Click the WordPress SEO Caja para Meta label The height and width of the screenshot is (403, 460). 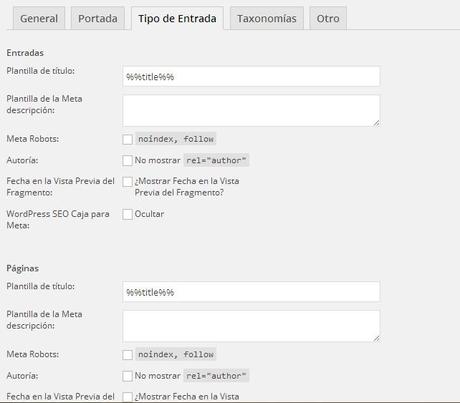58,219
